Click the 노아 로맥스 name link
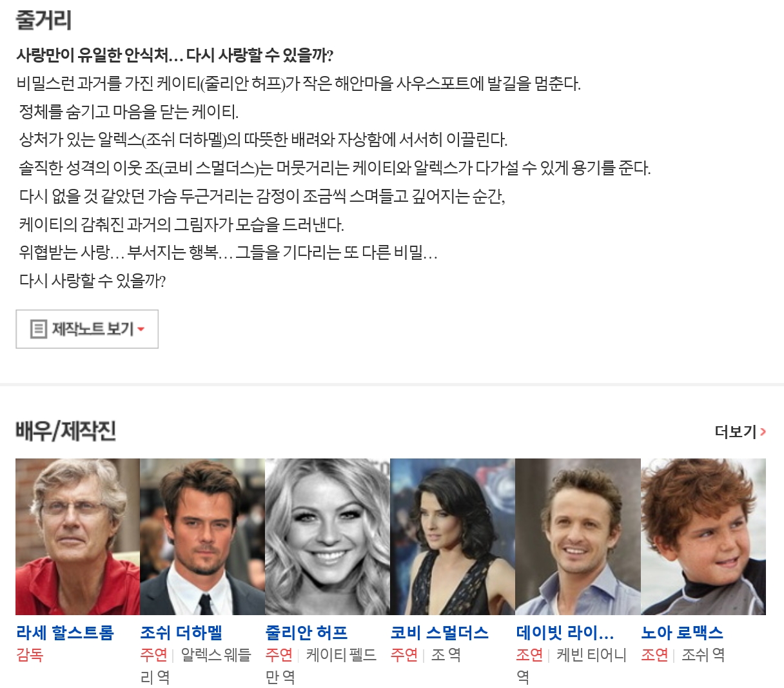This screenshot has height=688, width=784. pyautogui.click(x=682, y=633)
